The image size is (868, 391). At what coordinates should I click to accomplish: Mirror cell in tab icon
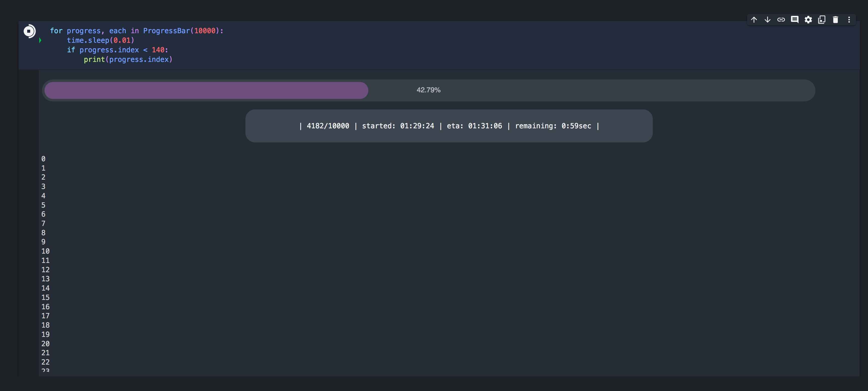[821, 20]
